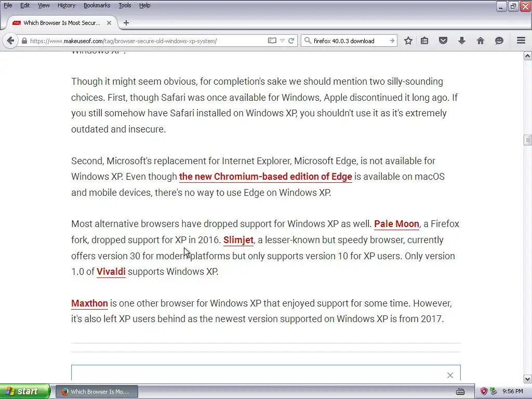
Task: Click the 9:56 PM system clock
Action: [x=513, y=392]
